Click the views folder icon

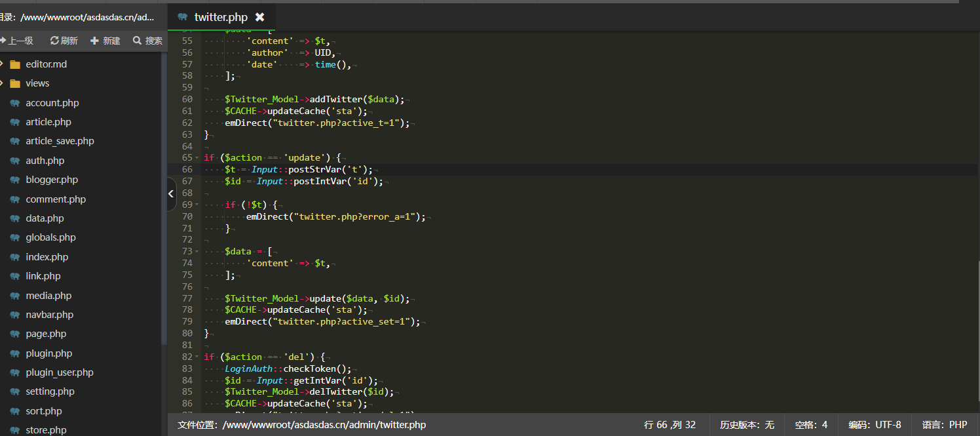(14, 83)
